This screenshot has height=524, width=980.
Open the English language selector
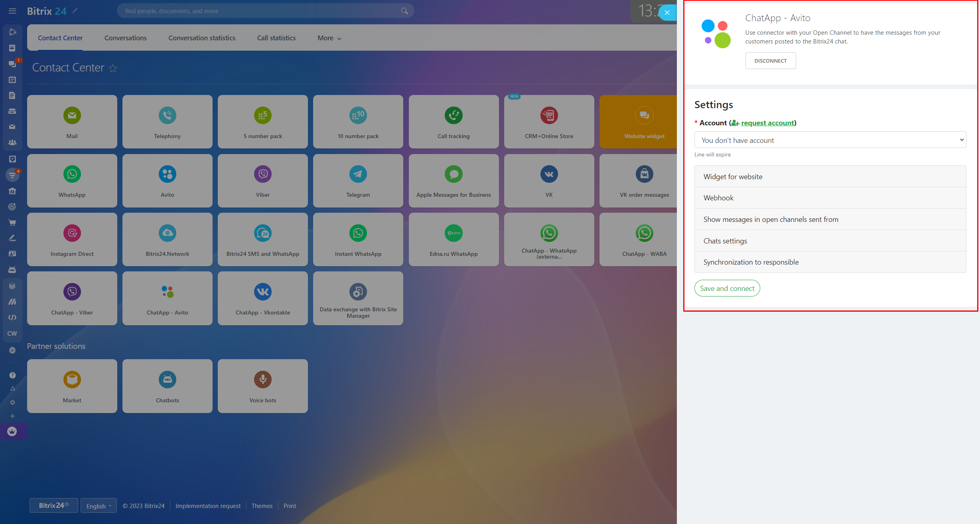[x=99, y=506]
